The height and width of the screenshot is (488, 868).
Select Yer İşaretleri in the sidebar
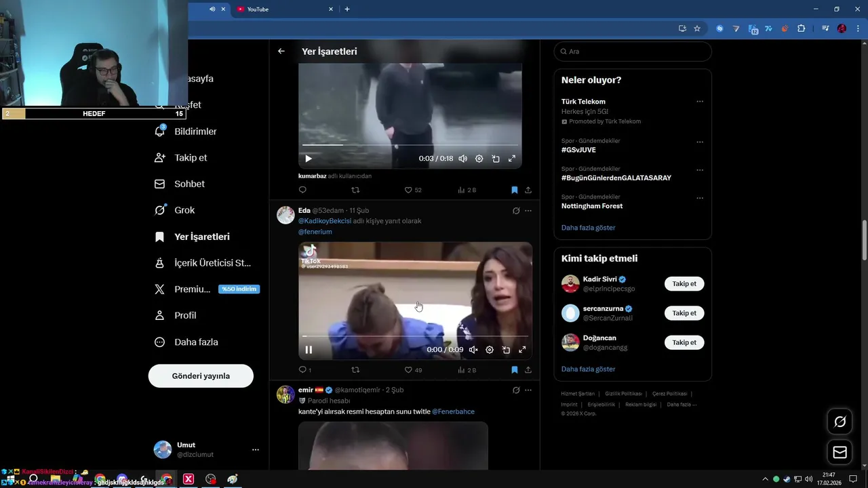point(193,237)
